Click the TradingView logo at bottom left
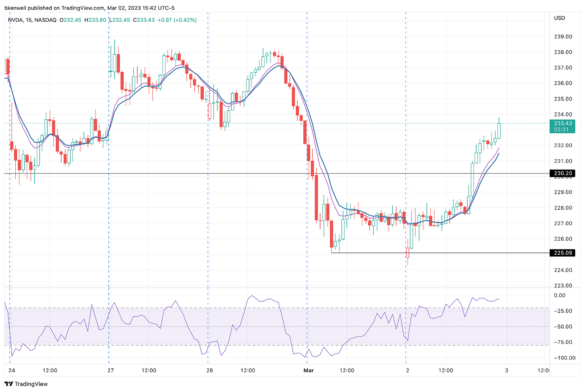This screenshot has width=585, height=392. coord(26,384)
